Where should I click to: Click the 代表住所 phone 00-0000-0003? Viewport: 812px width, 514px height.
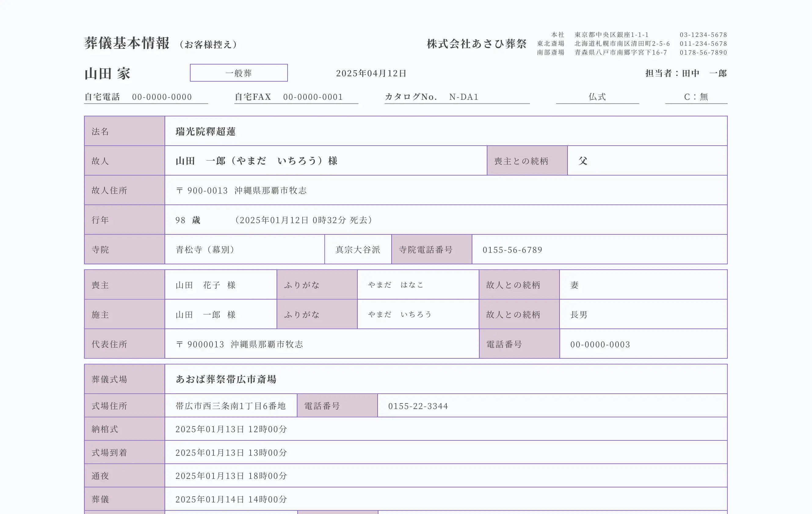600,344
